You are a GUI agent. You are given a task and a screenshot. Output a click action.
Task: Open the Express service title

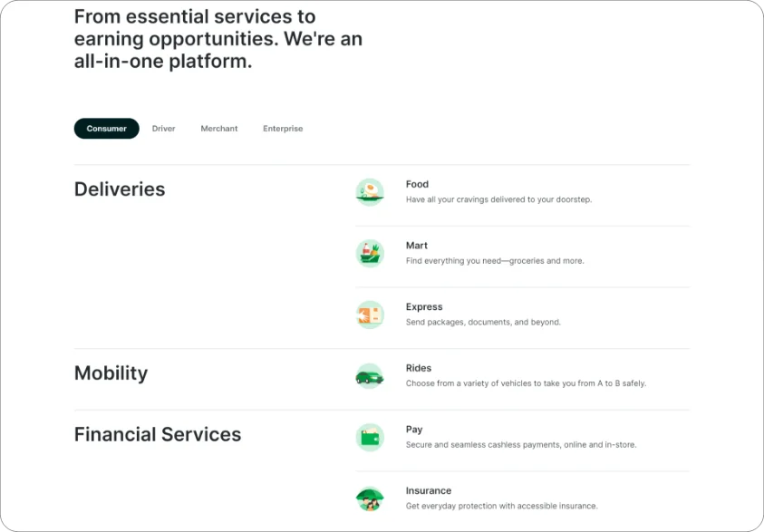pyautogui.click(x=424, y=307)
